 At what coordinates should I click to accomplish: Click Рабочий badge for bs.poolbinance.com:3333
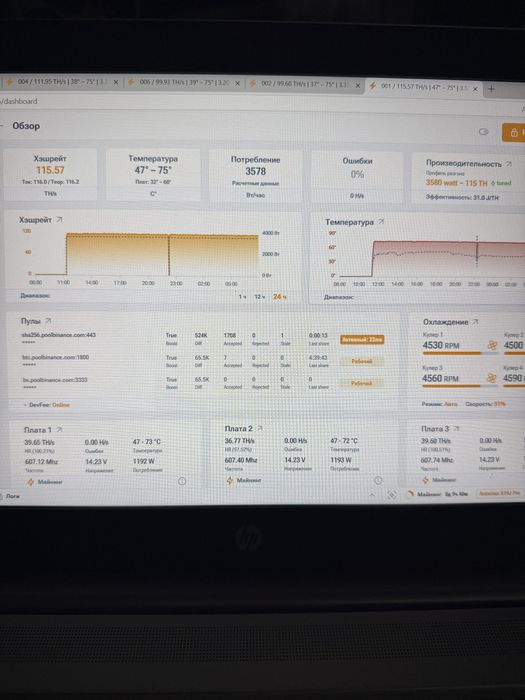point(362,383)
